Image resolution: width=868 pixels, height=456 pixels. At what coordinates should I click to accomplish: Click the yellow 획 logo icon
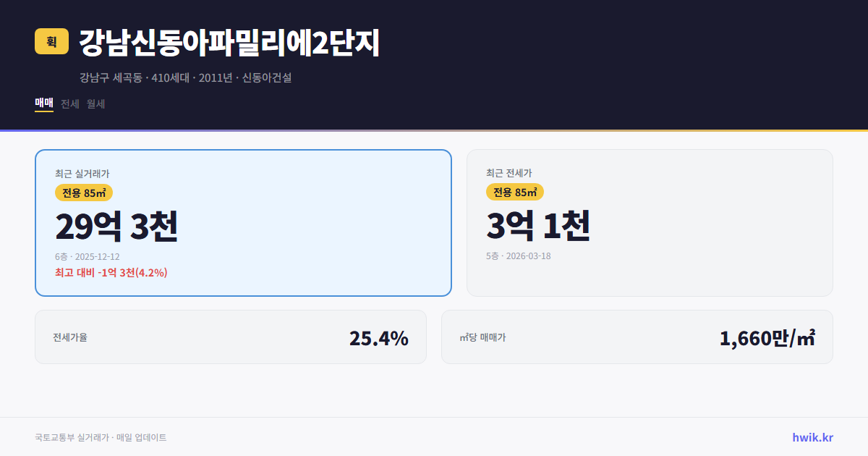point(48,43)
